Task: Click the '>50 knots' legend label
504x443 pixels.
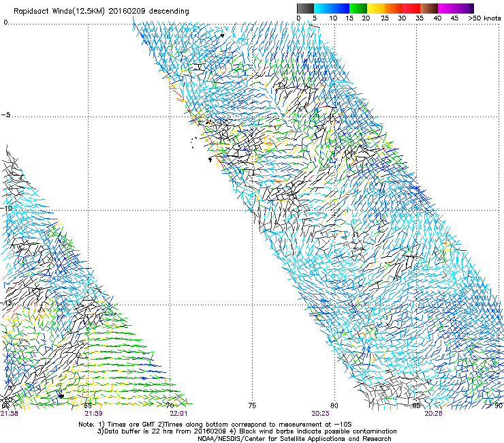Action: click(x=484, y=18)
